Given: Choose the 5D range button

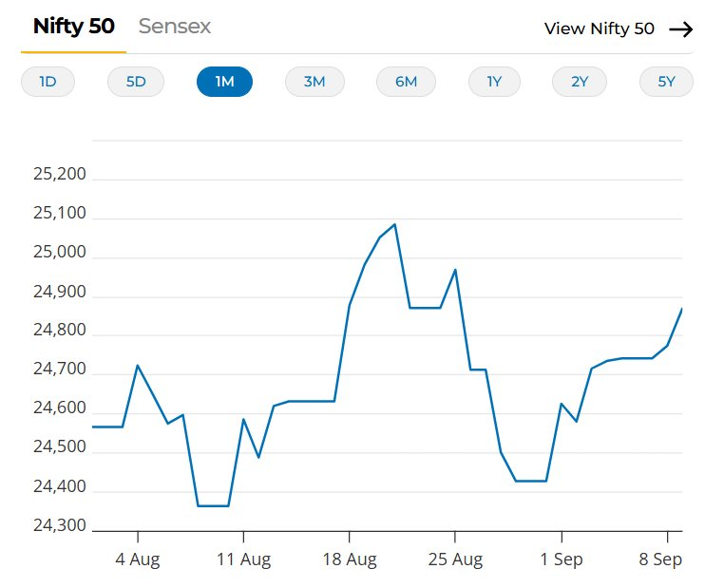Looking at the screenshot, I should [136, 82].
